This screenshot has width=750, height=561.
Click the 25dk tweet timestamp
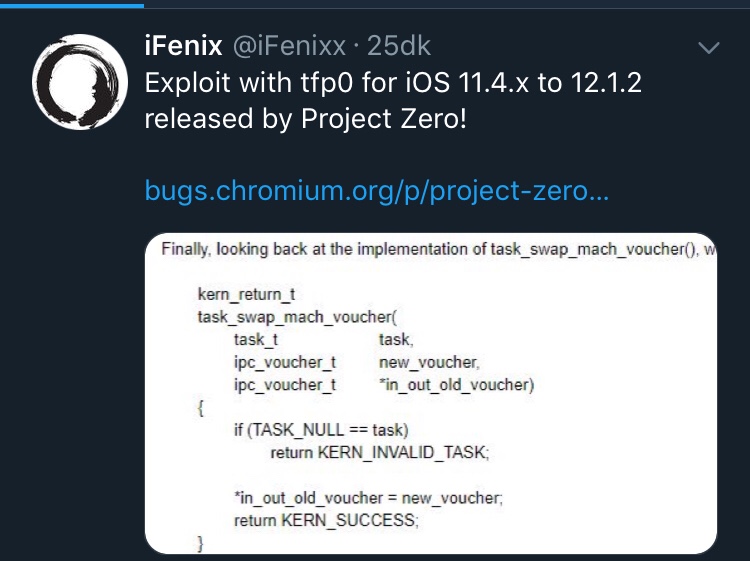coord(400,46)
